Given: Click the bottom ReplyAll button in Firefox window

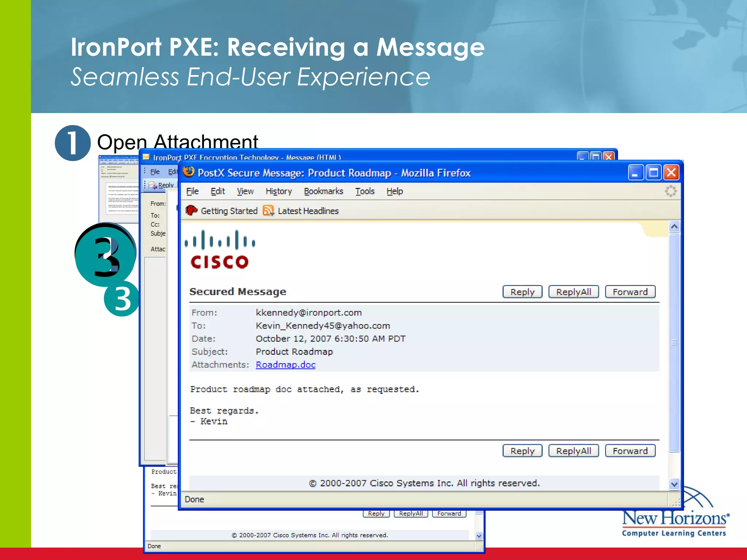Looking at the screenshot, I should pos(573,451).
